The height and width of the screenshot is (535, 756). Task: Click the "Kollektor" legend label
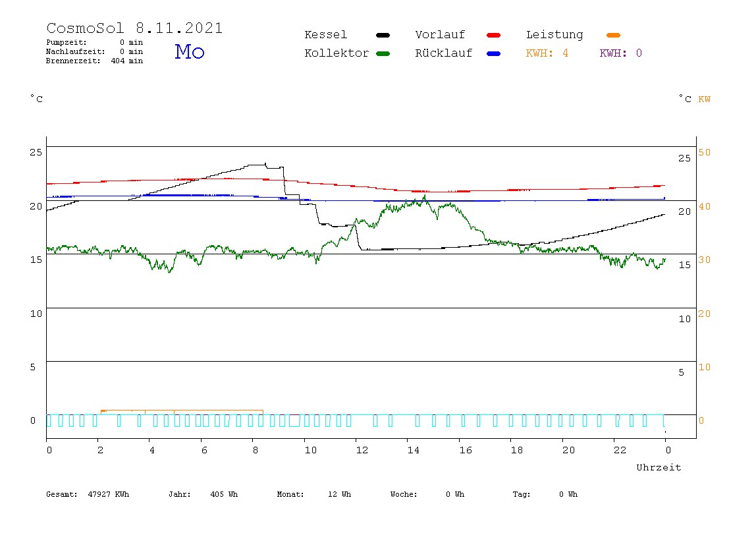[337, 53]
